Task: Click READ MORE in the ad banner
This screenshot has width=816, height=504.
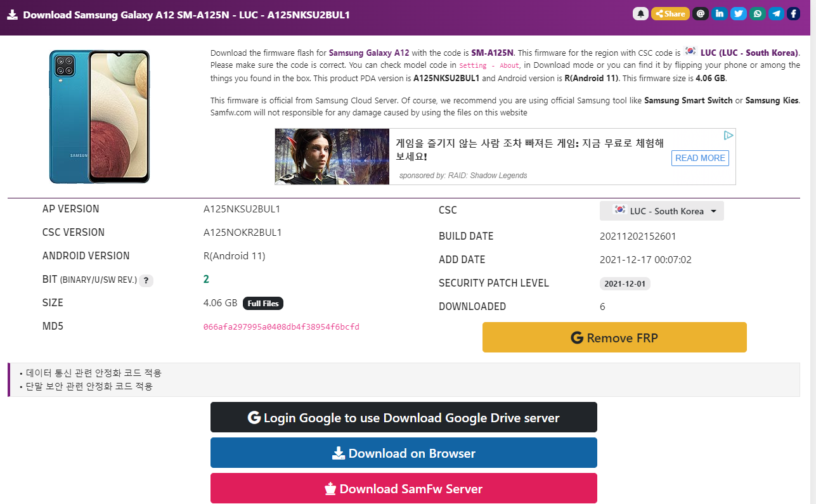Action: coord(700,158)
